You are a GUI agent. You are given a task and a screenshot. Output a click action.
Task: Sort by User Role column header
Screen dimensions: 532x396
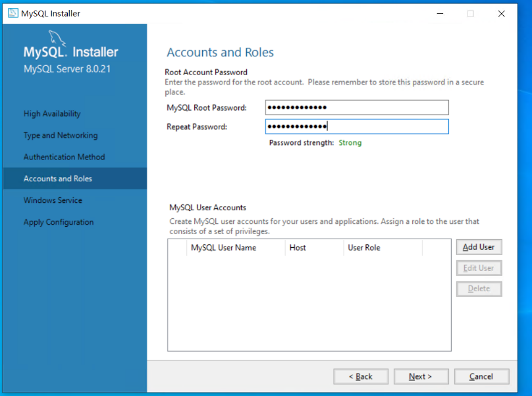click(383, 248)
